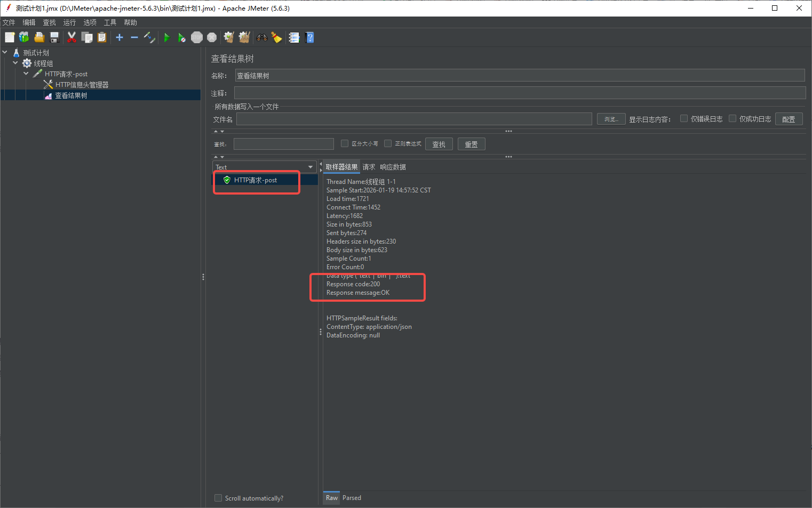
Task: Click the Response message:OK line
Action: coord(358,293)
